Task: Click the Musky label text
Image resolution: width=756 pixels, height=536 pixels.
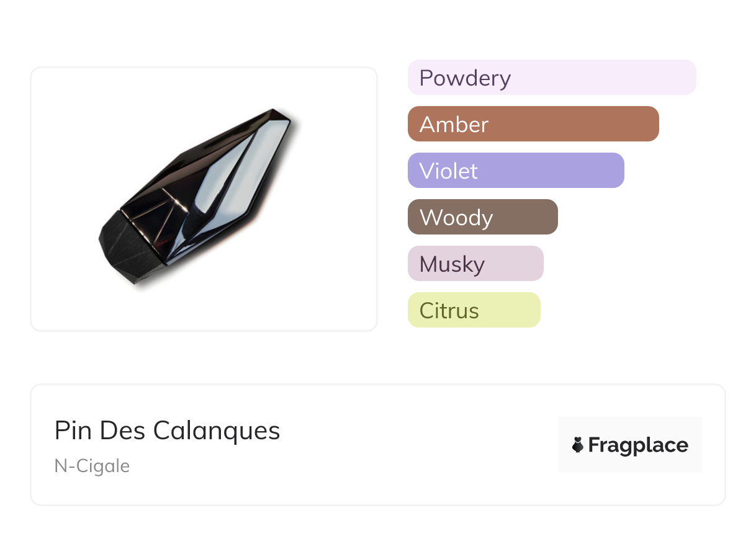Action: click(x=452, y=264)
